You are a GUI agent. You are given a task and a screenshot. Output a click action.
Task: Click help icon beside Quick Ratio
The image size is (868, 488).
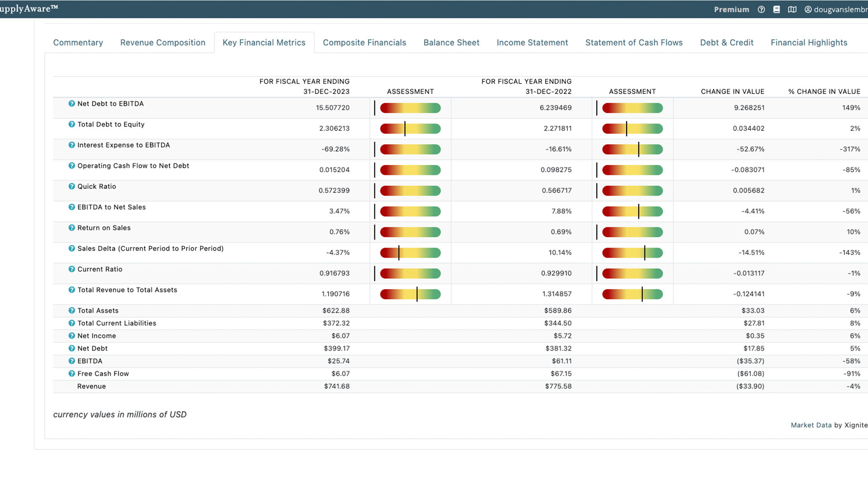pos(71,186)
